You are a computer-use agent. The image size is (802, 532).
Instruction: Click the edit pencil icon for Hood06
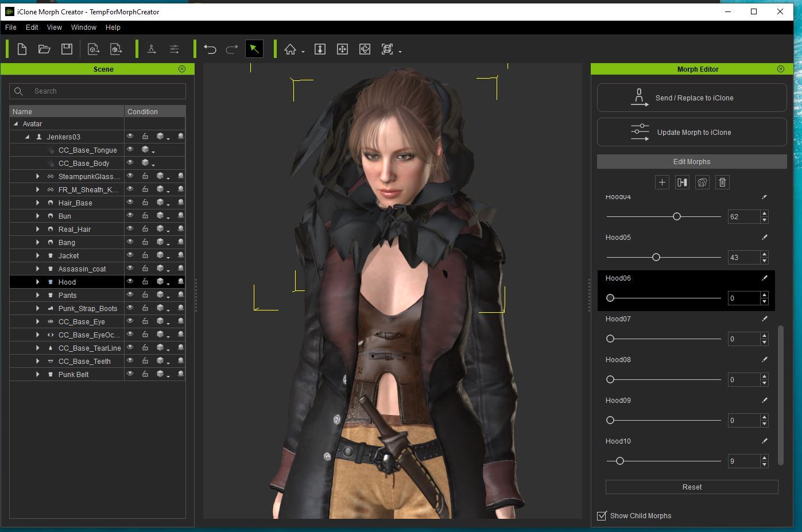pyautogui.click(x=764, y=278)
